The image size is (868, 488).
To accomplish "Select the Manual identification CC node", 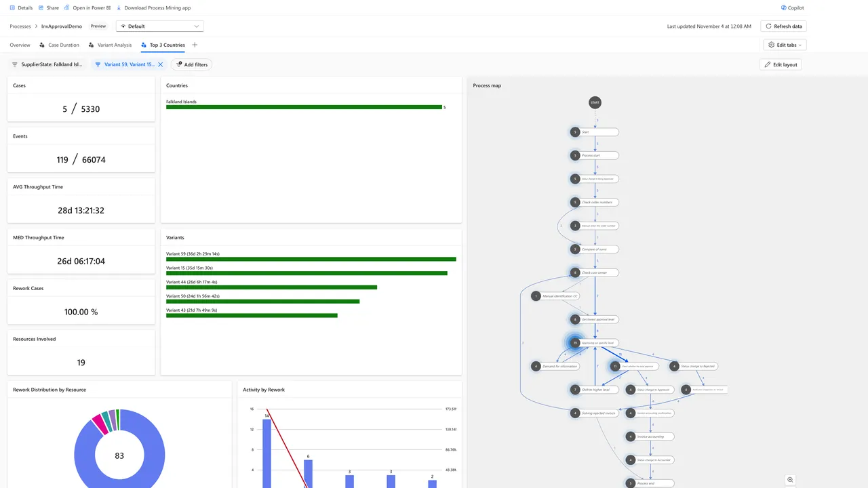I will click(555, 296).
